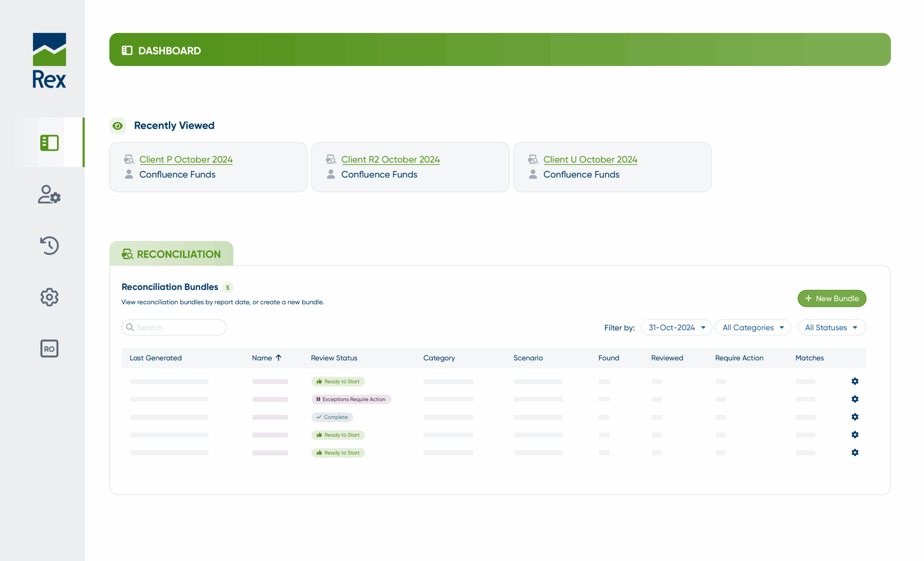Open the user management sidebar icon
Image resolution: width=924 pixels, height=561 pixels.
[x=49, y=194]
